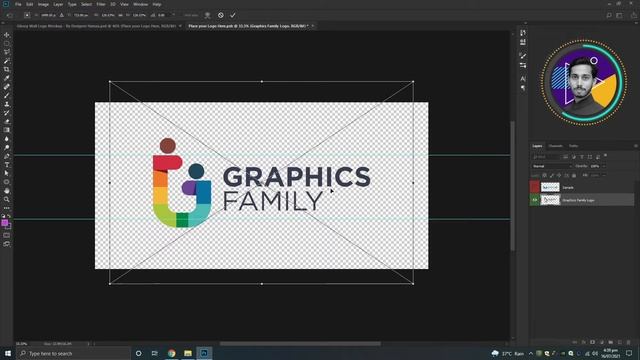
Task: Select the Lasso tool
Action: tap(7, 52)
